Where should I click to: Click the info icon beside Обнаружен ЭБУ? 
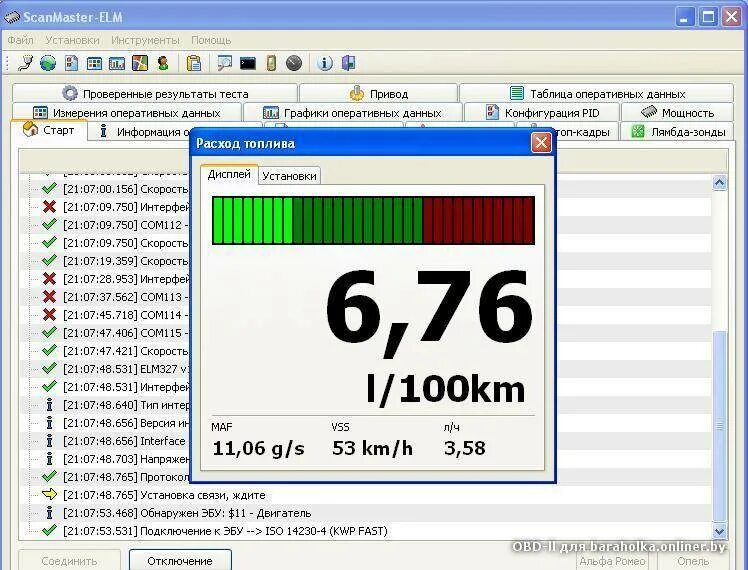click(50, 513)
